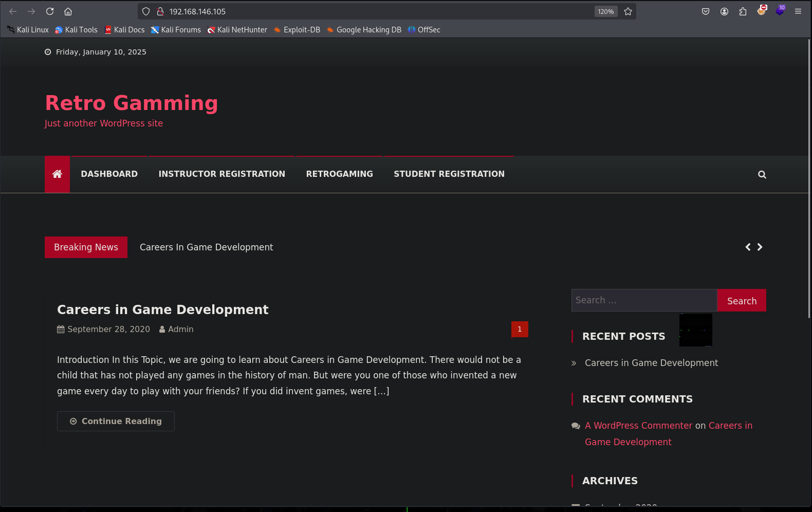Open the Dashboard menu item
The image size is (812, 512).
[x=109, y=174]
